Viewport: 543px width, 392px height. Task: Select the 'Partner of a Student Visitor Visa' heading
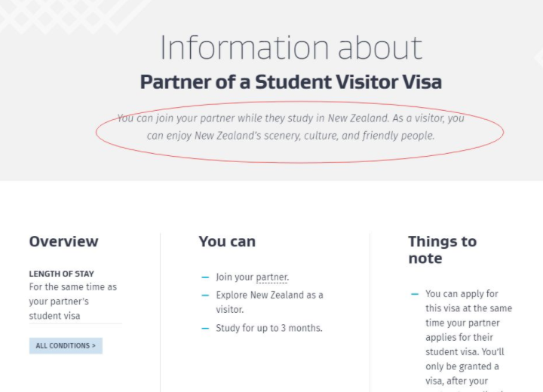pyautogui.click(x=291, y=81)
